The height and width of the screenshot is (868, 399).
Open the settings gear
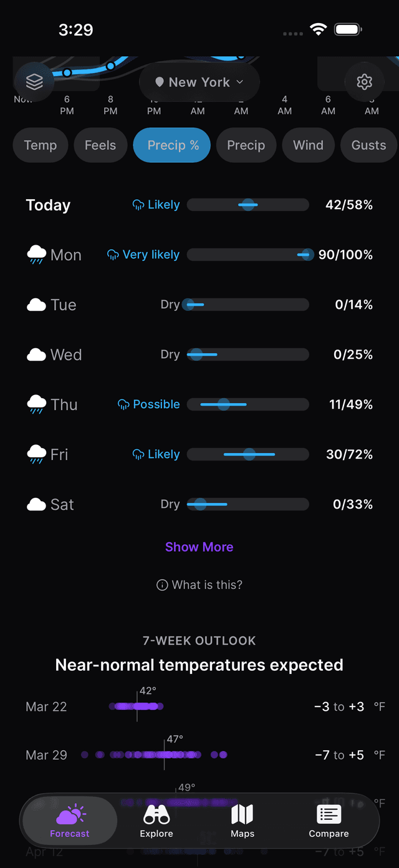pyautogui.click(x=364, y=82)
